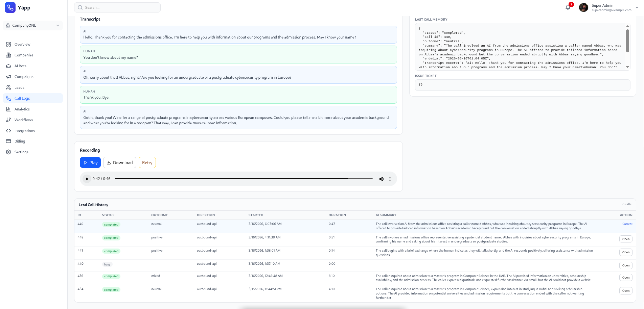Open audio player three-dot options menu

click(x=390, y=179)
